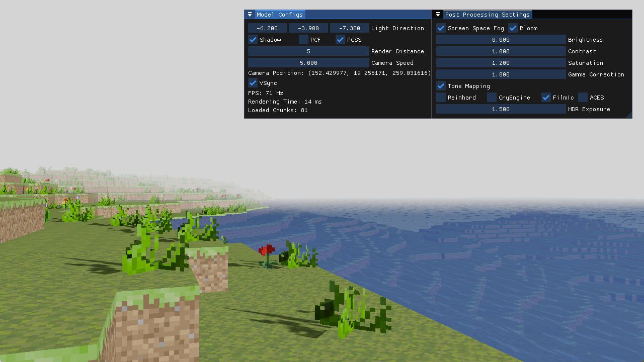644x362 pixels.
Task: Click the HDR Exposure slider
Action: pos(501,109)
